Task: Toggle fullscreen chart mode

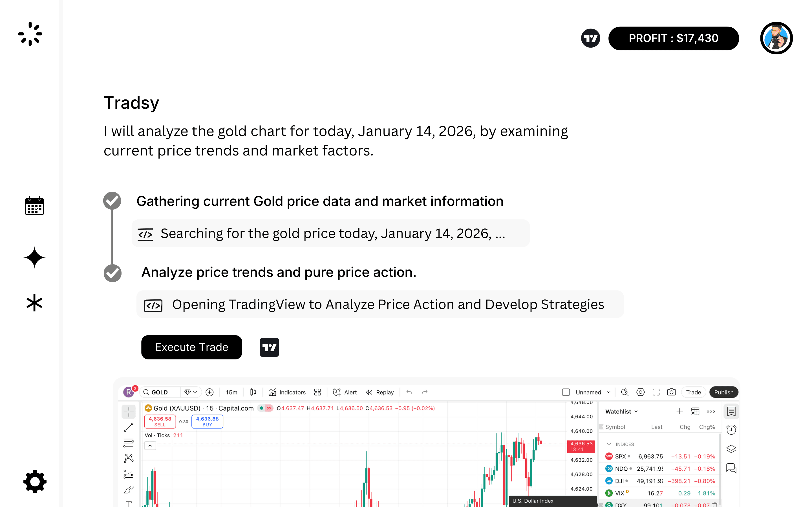Action: coord(656,392)
